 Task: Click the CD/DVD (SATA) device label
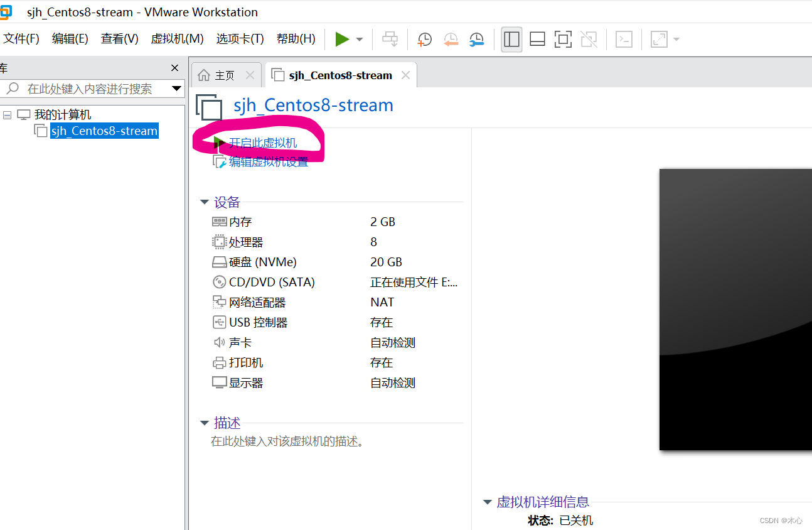272,282
